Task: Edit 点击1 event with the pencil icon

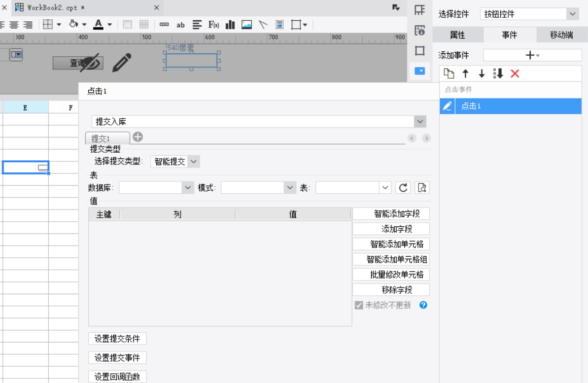Action: (x=447, y=106)
